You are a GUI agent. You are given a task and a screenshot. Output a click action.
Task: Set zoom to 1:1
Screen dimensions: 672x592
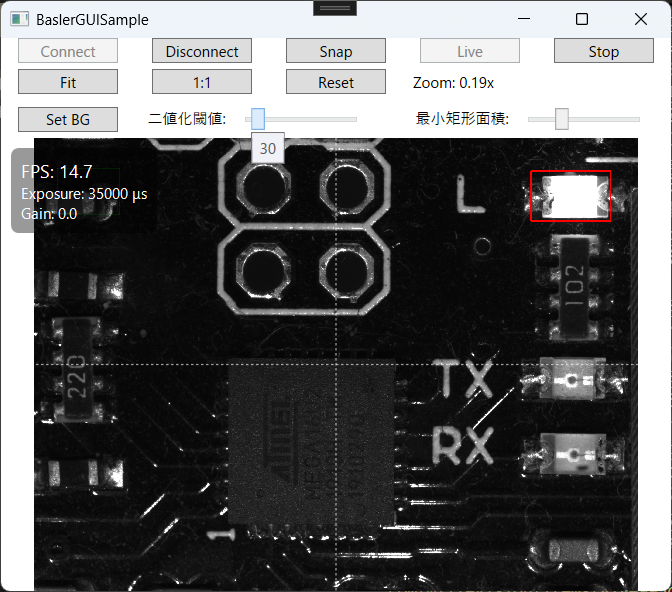[x=202, y=82]
